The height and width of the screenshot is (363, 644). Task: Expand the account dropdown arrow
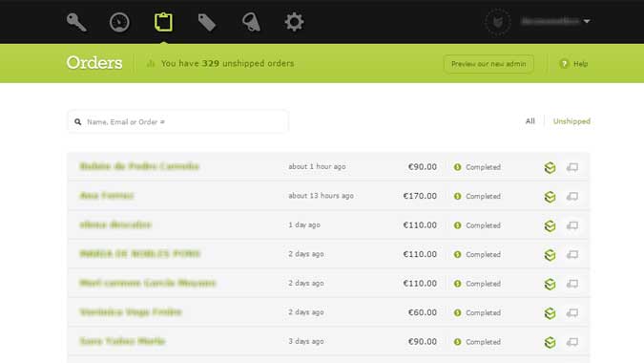pyautogui.click(x=587, y=21)
